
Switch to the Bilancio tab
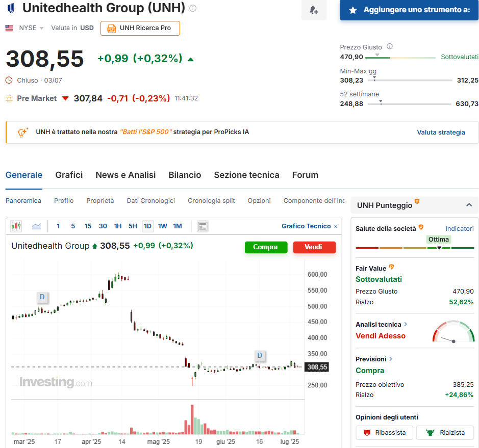[x=185, y=175]
